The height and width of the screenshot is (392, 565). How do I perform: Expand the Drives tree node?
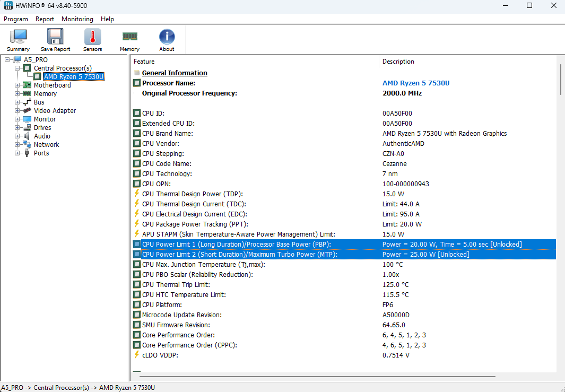[17, 128]
